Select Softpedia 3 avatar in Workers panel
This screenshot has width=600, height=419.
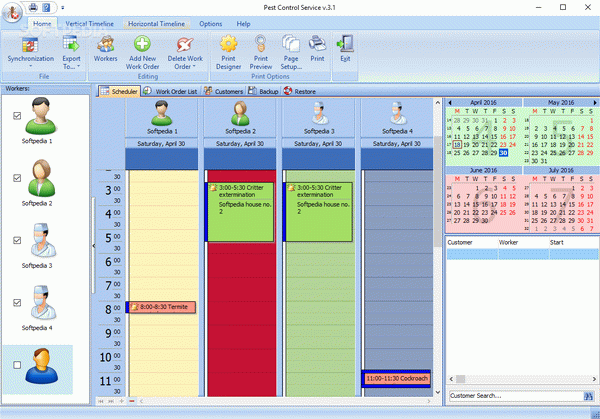click(x=42, y=240)
